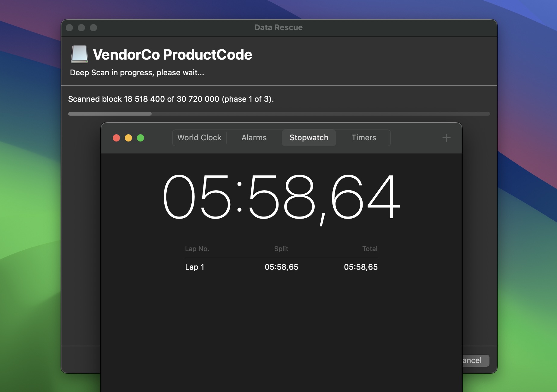Open the Alarms tab

pos(254,138)
